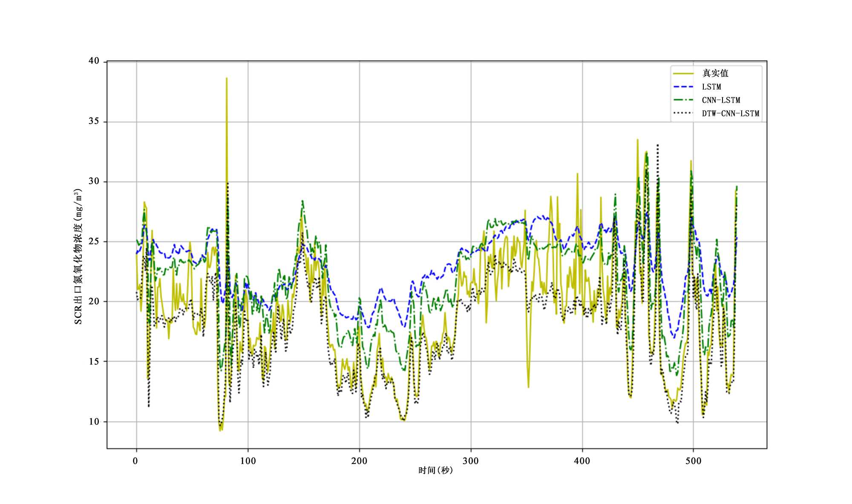This screenshot has width=852, height=504.
Task: Click the x-axis label 时间(秒)
Action: [435, 470]
